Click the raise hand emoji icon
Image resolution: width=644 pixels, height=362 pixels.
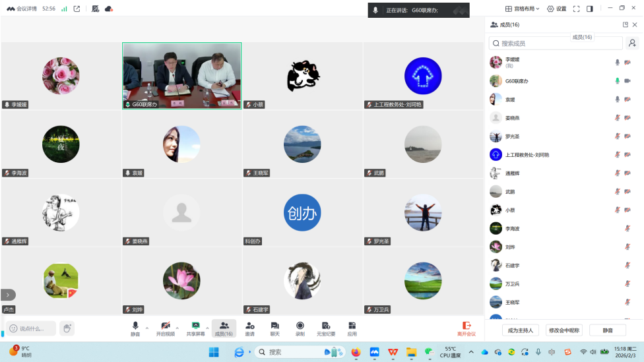[x=67, y=328]
